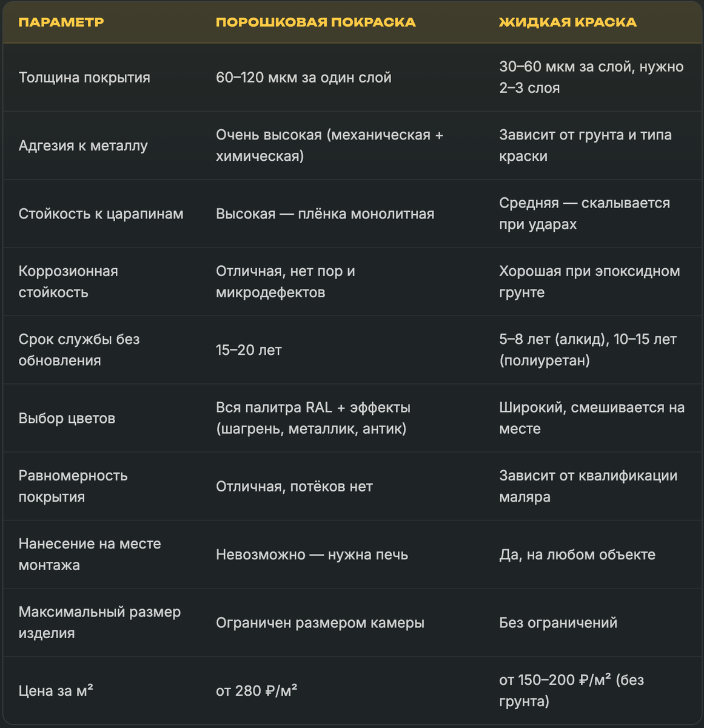The width and height of the screenshot is (704, 728).
Task: Select the Без ограничений cell
Action: pos(558,622)
